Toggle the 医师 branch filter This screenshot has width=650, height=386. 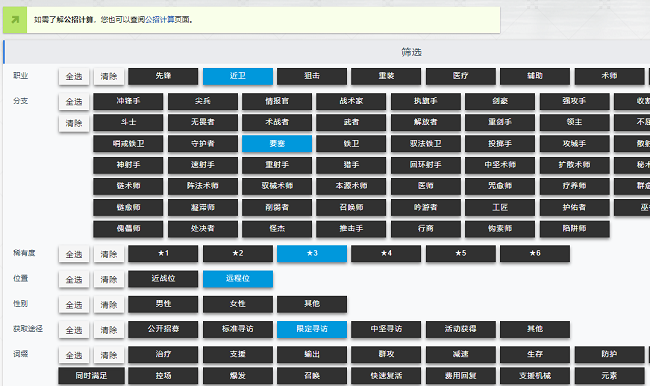426,186
